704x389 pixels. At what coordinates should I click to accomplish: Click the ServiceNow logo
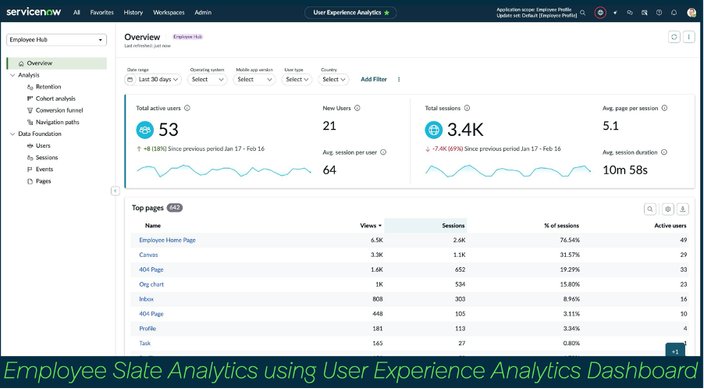[x=34, y=12]
